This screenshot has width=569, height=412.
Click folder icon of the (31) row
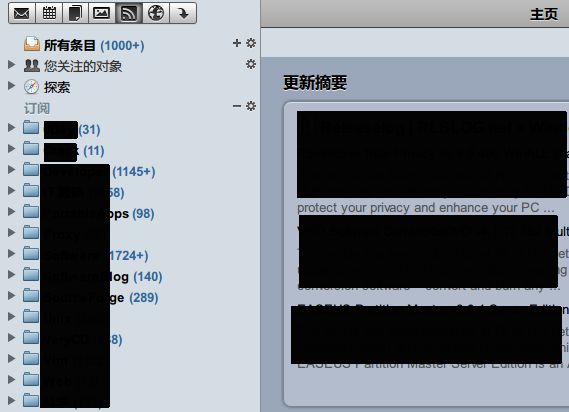(31, 128)
